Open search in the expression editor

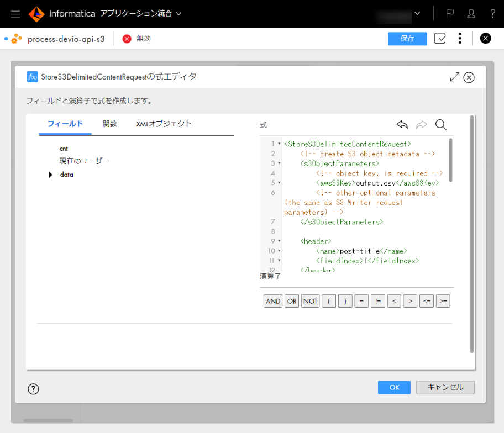(x=440, y=125)
